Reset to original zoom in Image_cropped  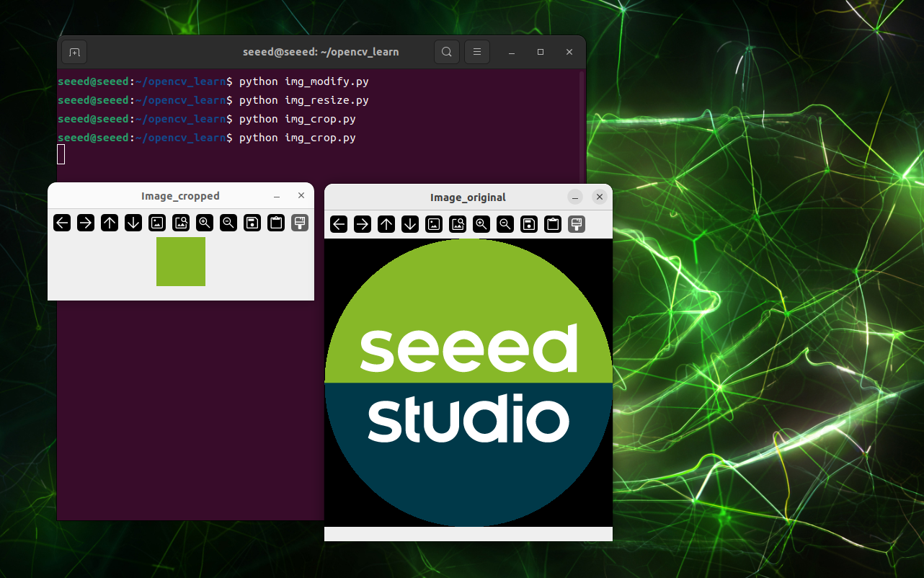pos(157,223)
